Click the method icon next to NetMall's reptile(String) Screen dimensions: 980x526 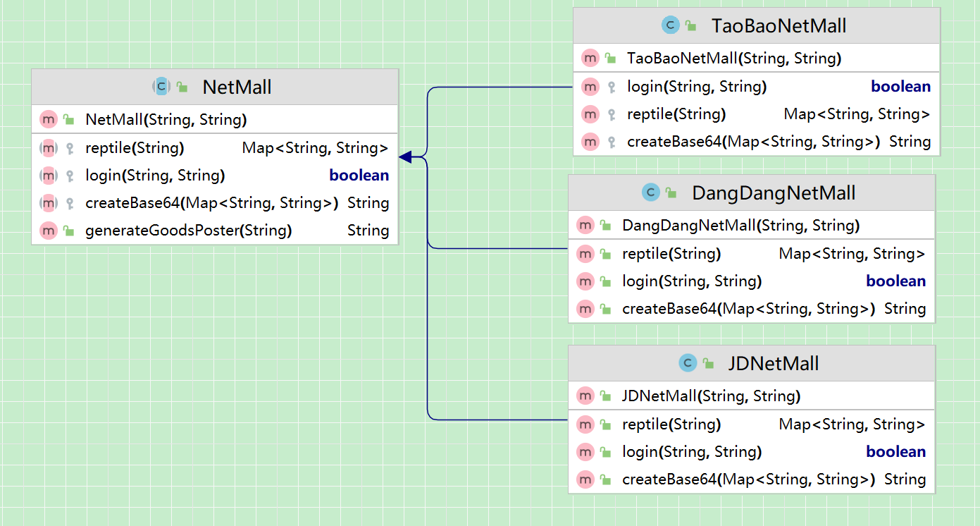(x=48, y=148)
